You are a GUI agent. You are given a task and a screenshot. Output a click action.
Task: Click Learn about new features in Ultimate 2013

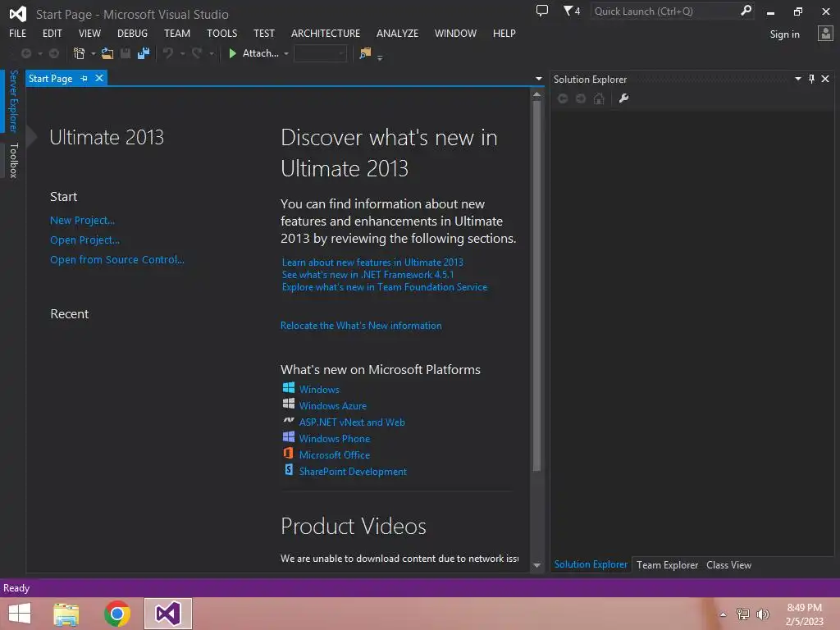372,262
